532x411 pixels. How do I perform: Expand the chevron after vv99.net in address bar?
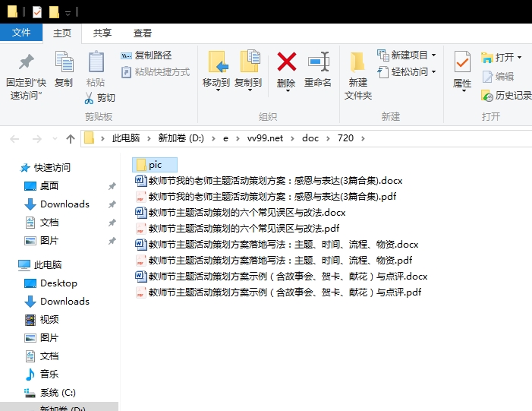292,138
